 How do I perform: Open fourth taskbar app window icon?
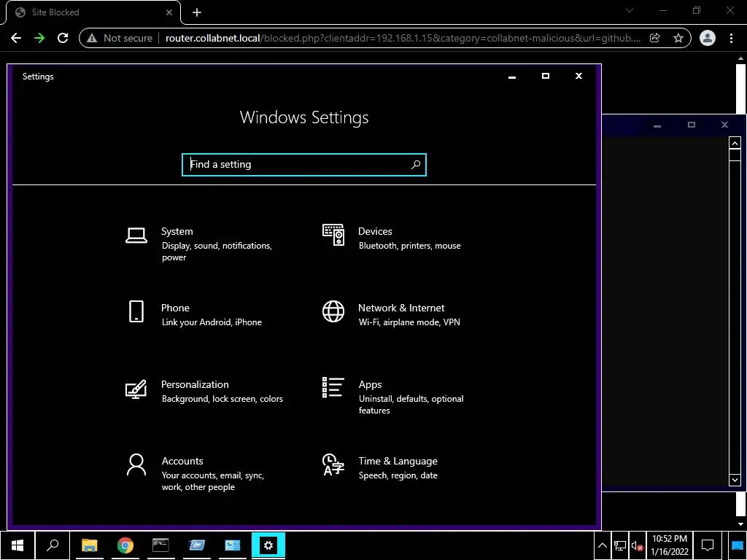pos(197,545)
